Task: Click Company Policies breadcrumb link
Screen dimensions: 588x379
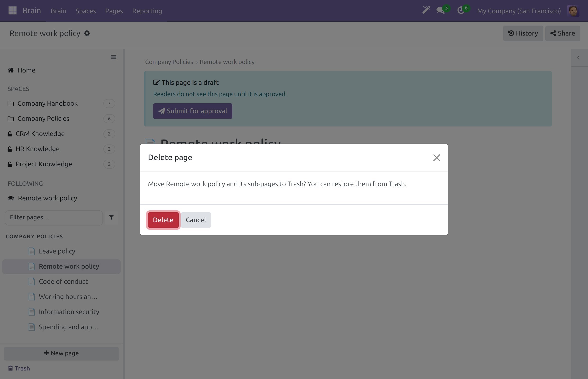Action: point(169,62)
